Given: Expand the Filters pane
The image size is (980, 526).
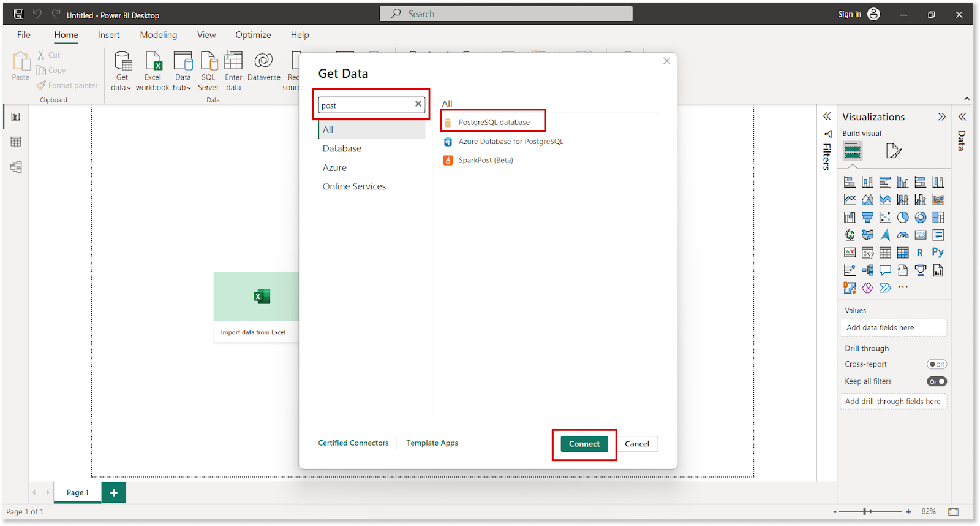Looking at the screenshot, I should (x=826, y=116).
